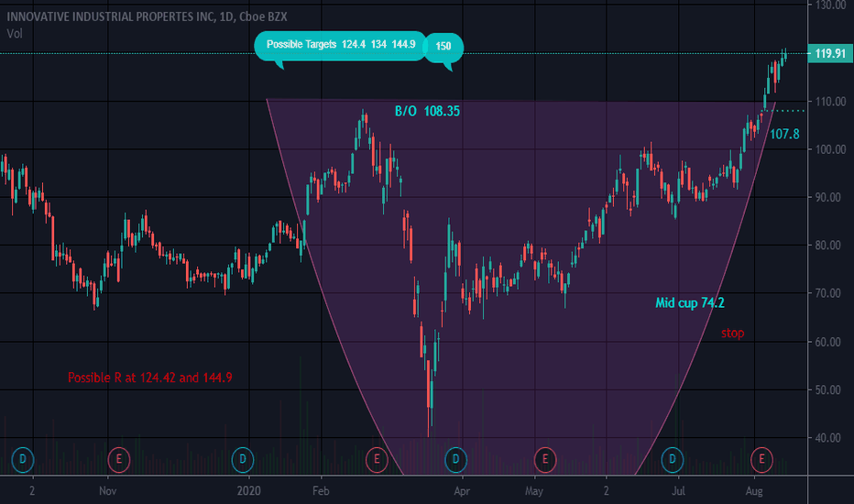Click the earnings marker above the Aug label
This screenshot has width=854, height=504.
pyautogui.click(x=761, y=459)
